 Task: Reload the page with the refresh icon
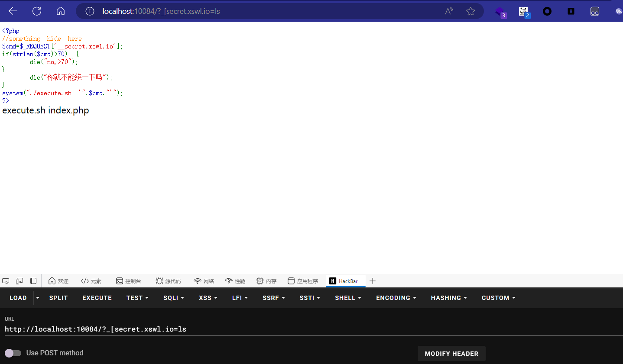point(37,11)
